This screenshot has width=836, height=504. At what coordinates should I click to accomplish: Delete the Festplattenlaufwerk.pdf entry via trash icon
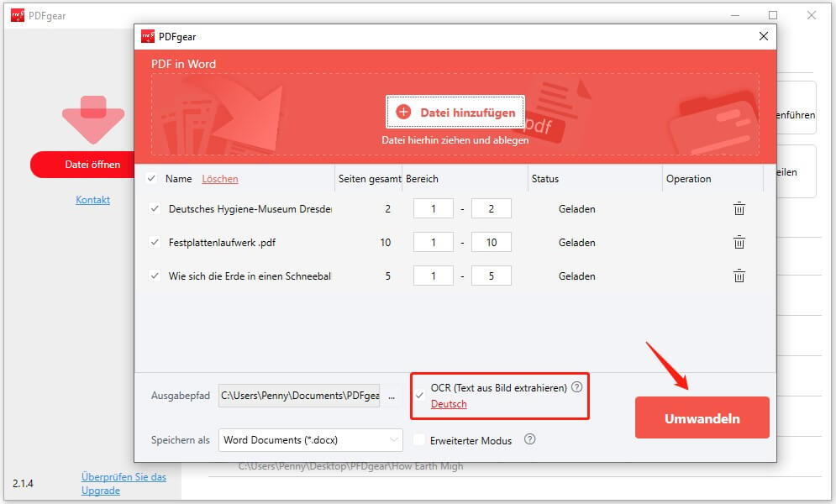[739, 242]
